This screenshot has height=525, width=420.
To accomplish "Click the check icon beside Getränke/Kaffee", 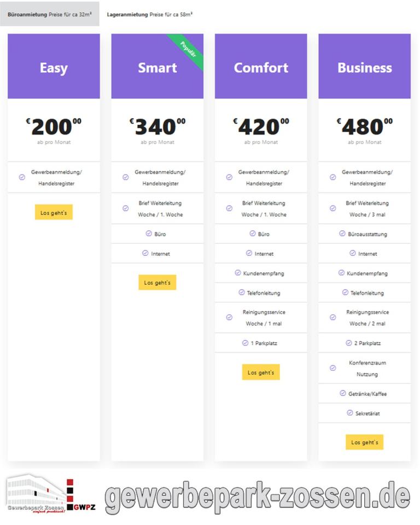I will (x=343, y=393).
